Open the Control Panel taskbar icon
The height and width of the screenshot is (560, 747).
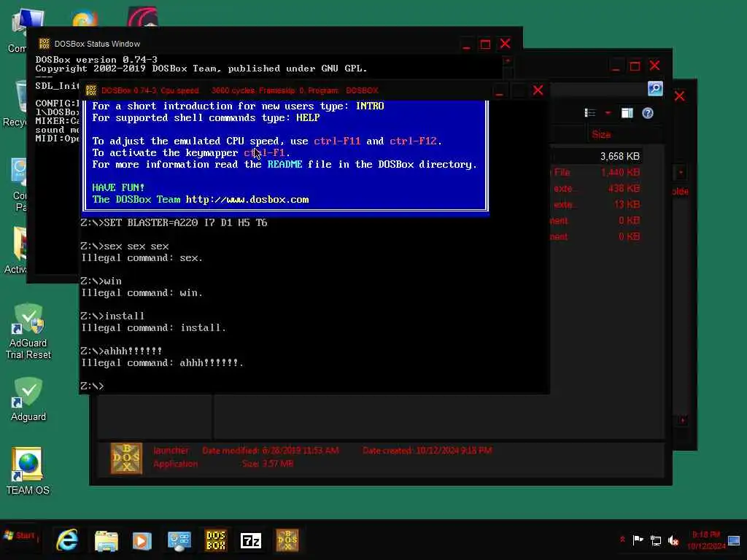[x=179, y=541]
